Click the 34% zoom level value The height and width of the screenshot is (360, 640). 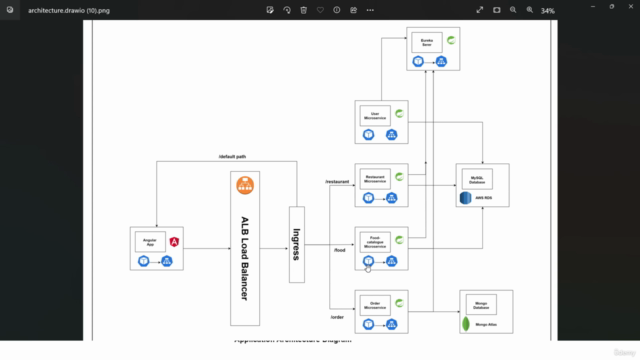[x=548, y=11]
